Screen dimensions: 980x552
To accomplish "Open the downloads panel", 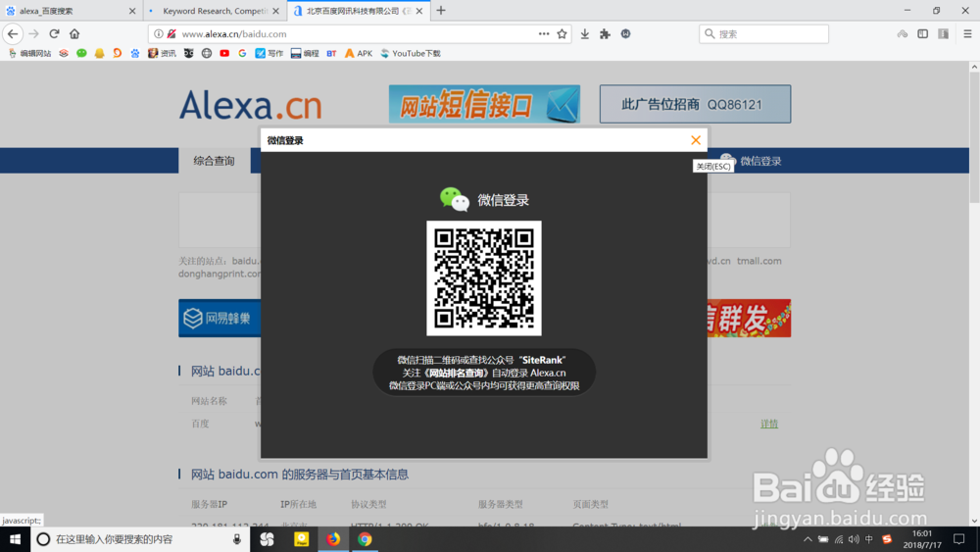I will click(584, 33).
